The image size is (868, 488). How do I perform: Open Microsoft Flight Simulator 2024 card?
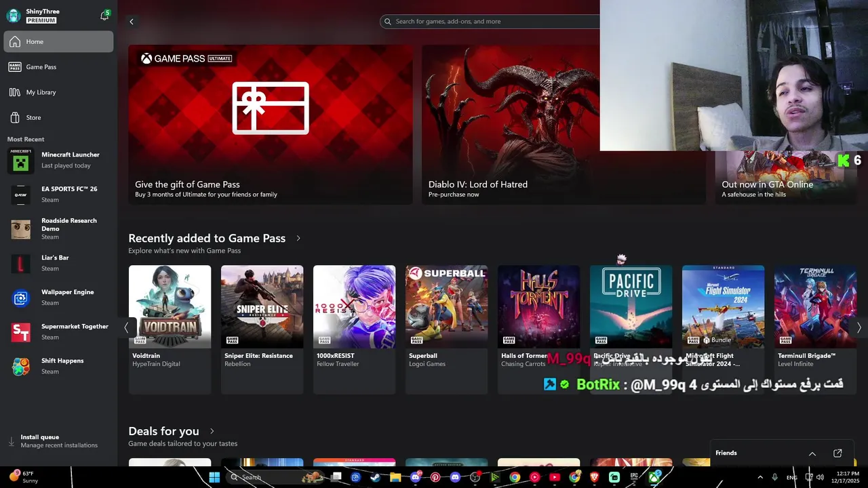[723, 329]
